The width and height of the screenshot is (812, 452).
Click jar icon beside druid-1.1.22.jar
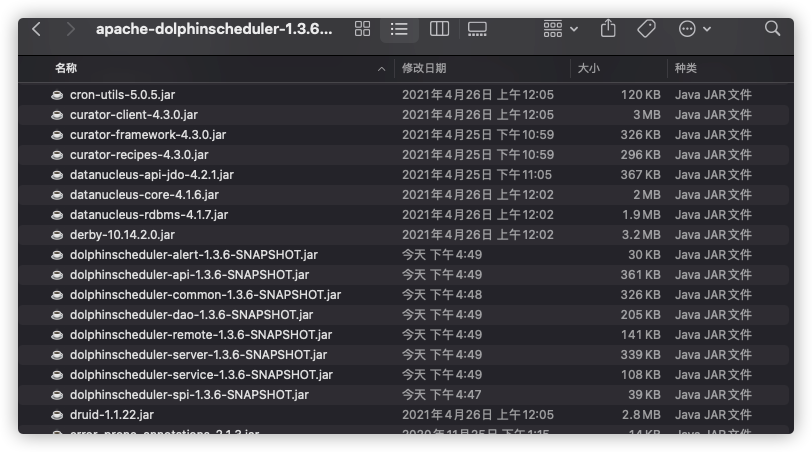[x=57, y=415]
